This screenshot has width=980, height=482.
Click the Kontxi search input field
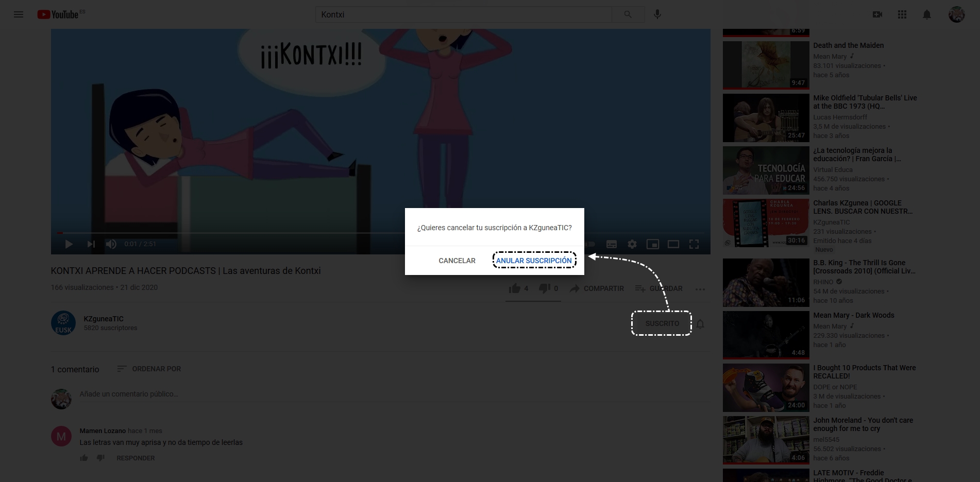463,14
